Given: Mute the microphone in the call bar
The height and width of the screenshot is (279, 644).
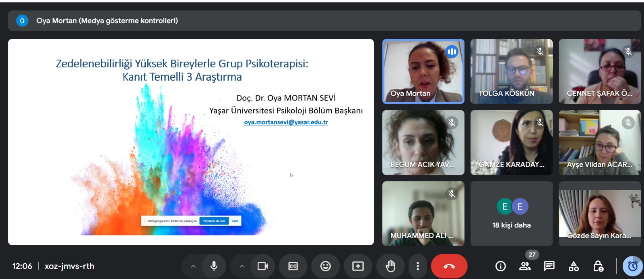Looking at the screenshot, I should click(214, 266).
